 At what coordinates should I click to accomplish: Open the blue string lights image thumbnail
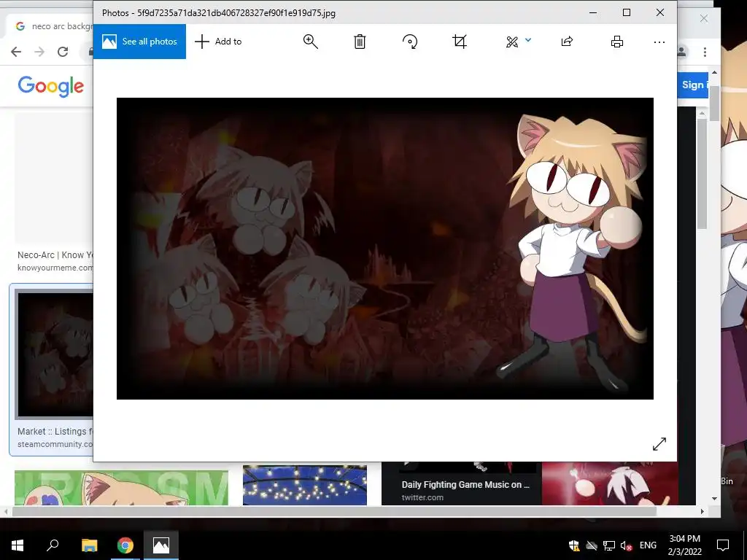tap(305, 485)
